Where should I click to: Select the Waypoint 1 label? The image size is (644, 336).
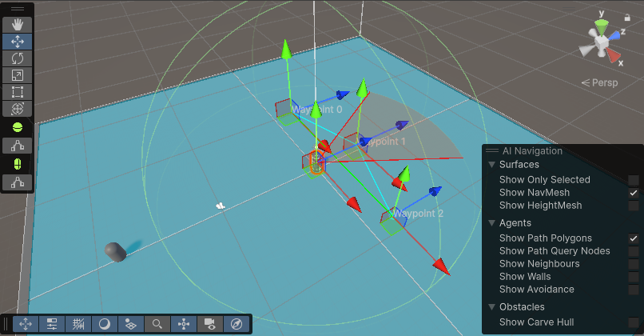click(x=382, y=142)
